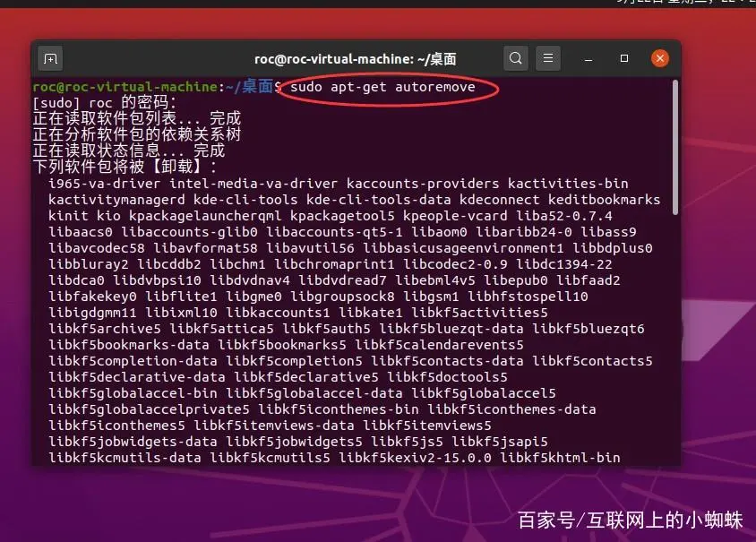Click the terminal vertical scrollbar handle

coord(675,147)
